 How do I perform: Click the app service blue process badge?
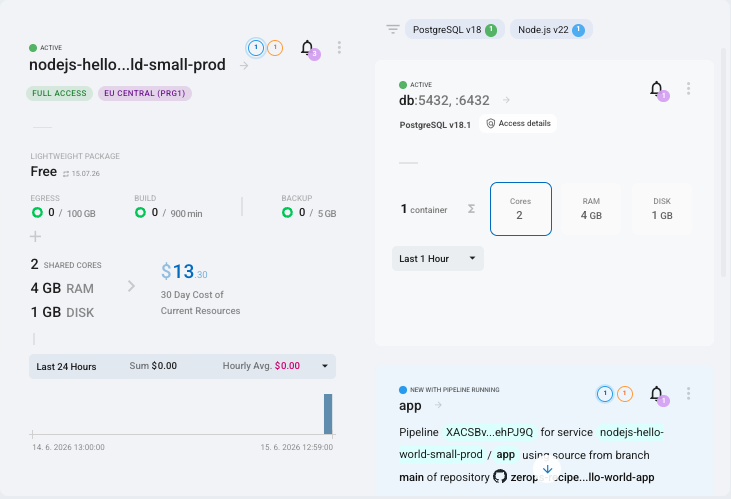pyautogui.click(x=605, y=394)
